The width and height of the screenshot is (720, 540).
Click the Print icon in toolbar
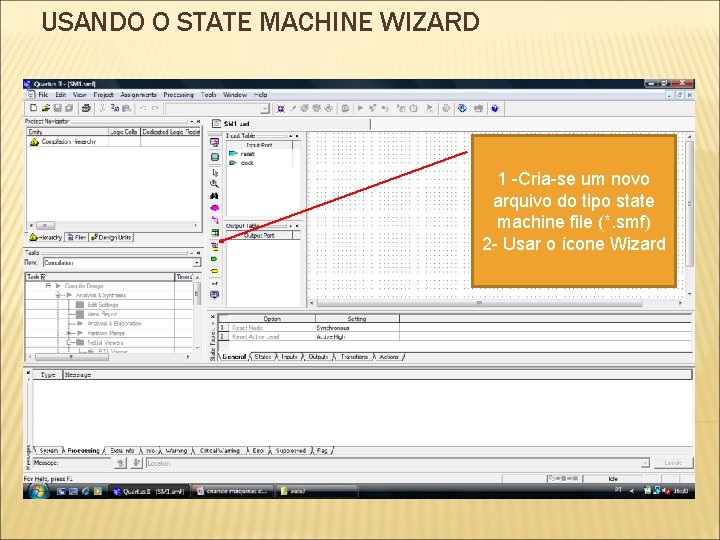coord(86,108)
